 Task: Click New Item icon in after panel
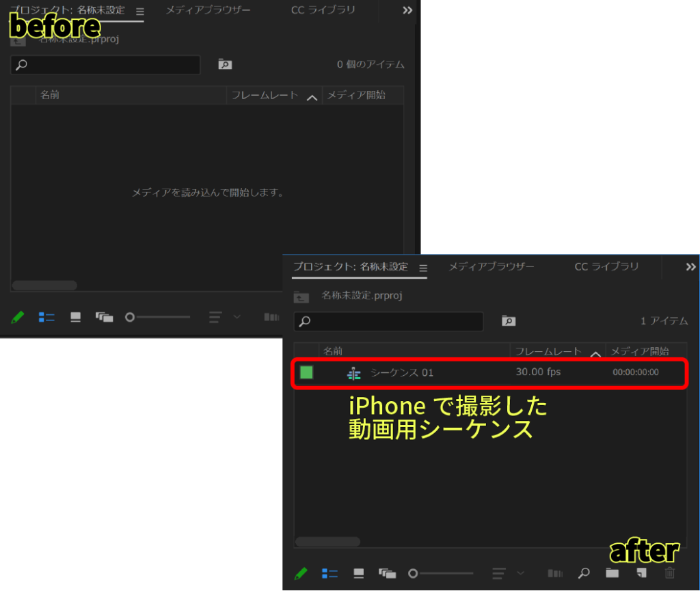641,573
